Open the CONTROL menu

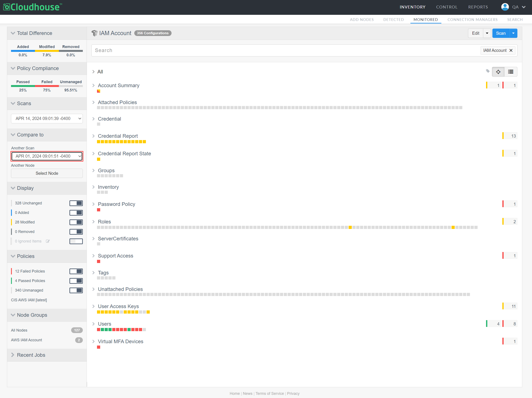pyautogui.click(x=447, y=7)
